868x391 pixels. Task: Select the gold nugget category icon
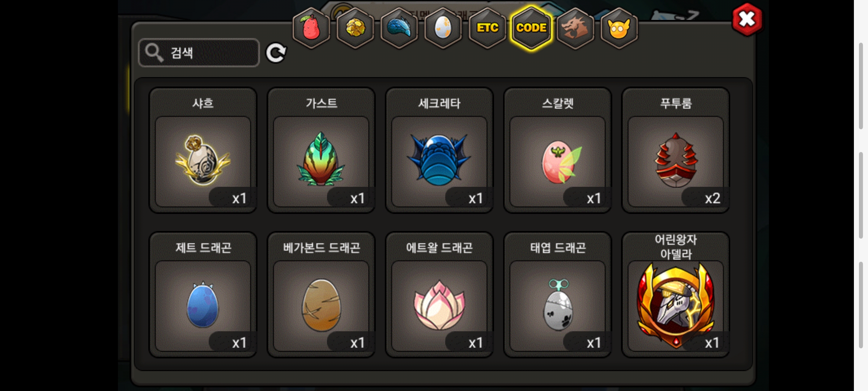[355, 28]
